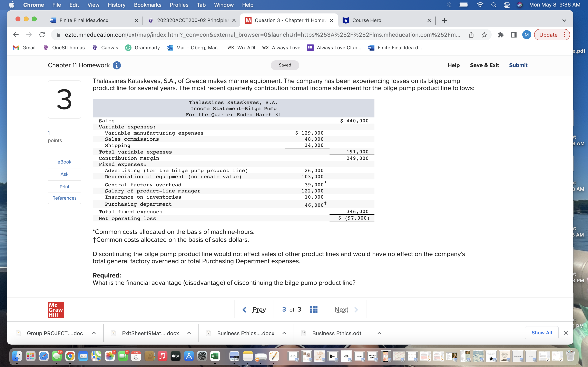Open the OneStThomas bookmark
588x367 pixels.
click(64, 48)
